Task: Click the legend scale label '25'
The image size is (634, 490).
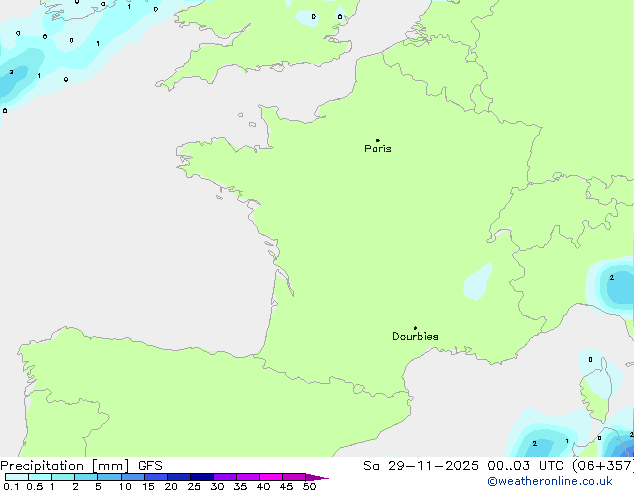Action: tap(194, 486)
